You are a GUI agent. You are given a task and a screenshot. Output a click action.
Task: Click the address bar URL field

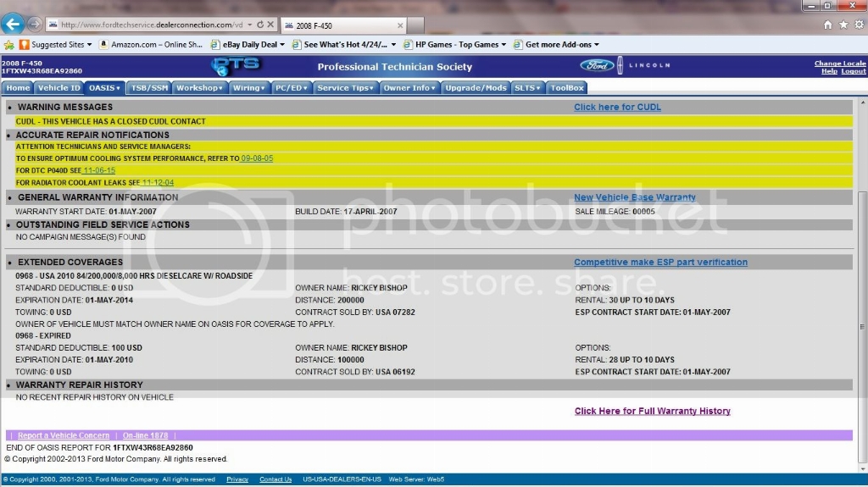(x=151, y=25)
